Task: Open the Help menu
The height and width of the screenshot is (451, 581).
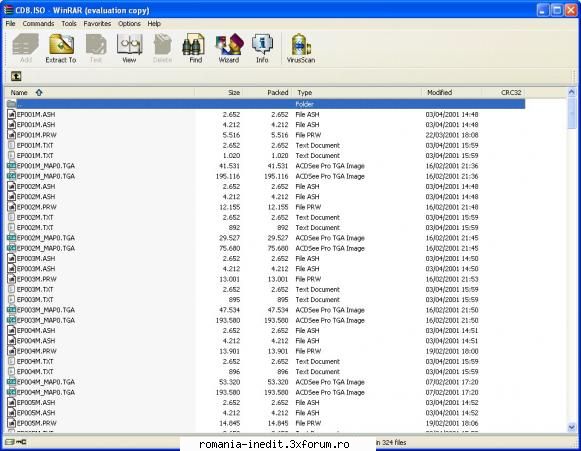Action: point(154,23)
